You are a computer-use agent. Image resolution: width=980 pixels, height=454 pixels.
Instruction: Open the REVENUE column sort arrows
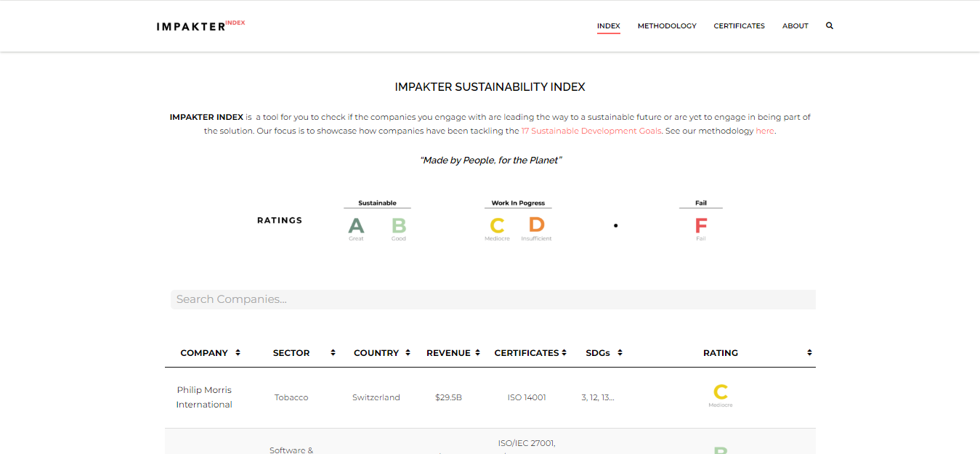(477, 352)
